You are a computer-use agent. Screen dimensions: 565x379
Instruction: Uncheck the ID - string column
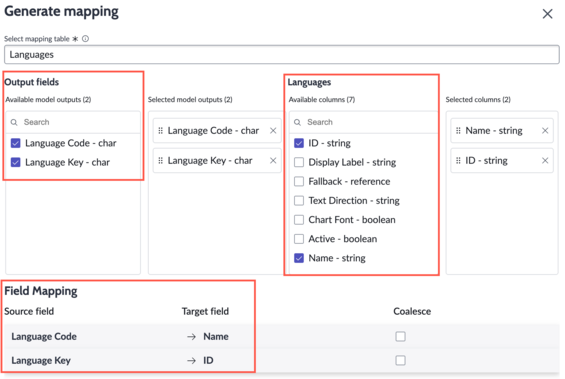[x=299, y=143]
